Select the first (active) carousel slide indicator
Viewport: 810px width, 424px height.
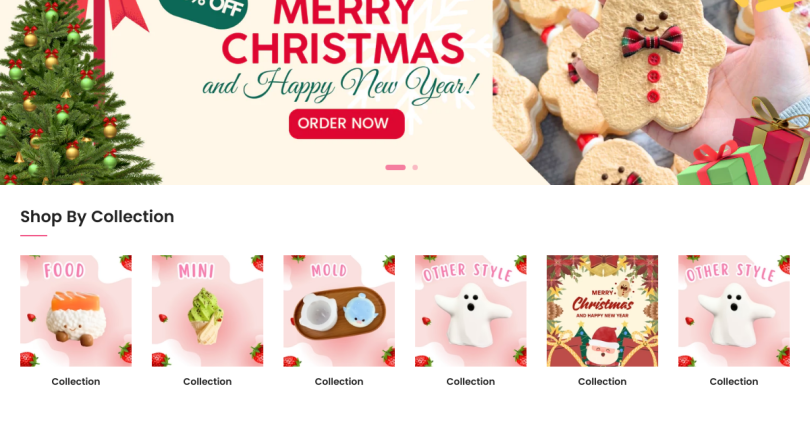point(395,167)
